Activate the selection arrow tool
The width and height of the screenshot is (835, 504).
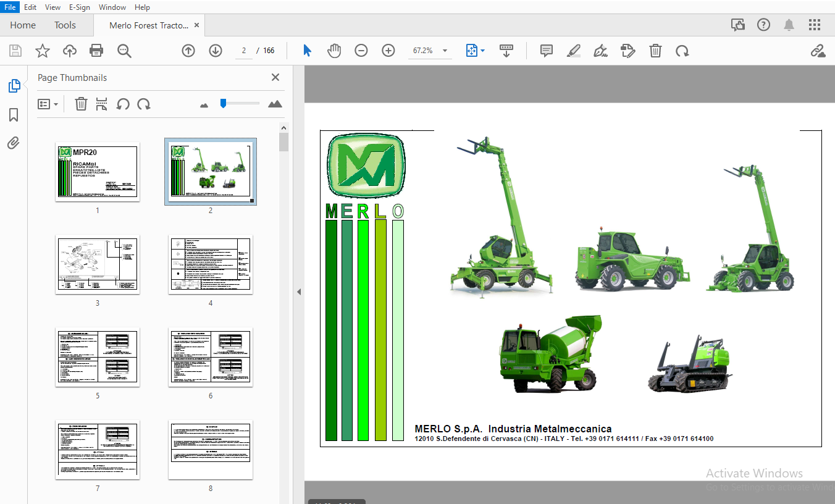coord(307,51)
